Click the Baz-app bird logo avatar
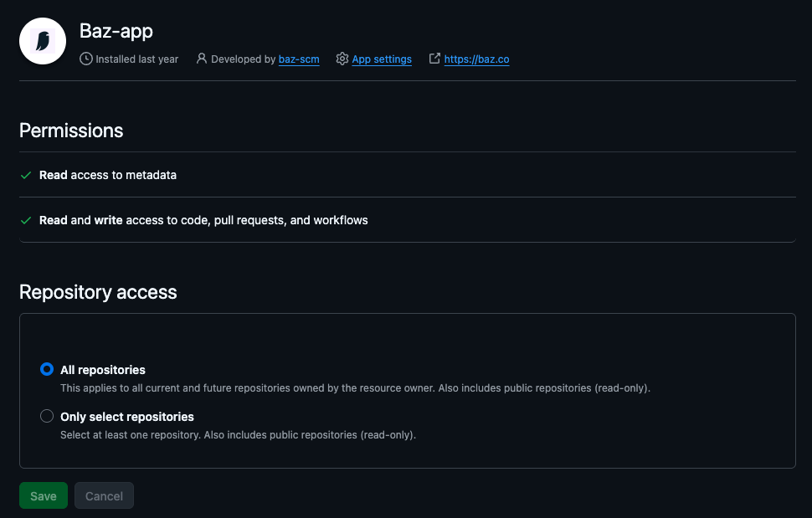The height and width of the screenshot is (518, 812). (x=43, y=41)
